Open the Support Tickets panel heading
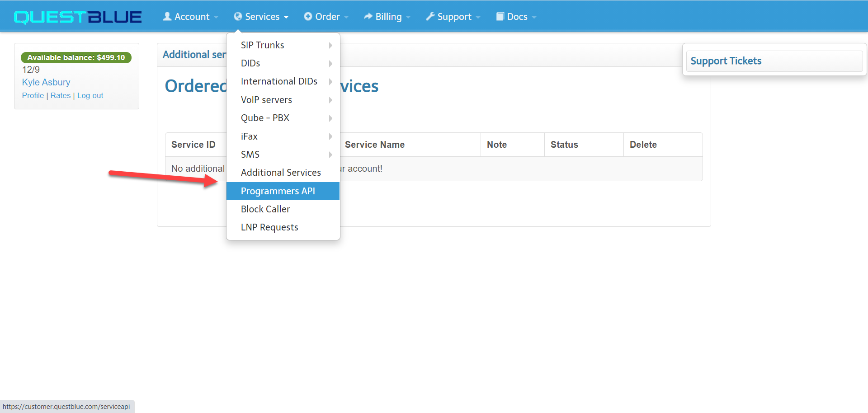Viewport: 868px width, 413px height. click(x=726, y=61)
